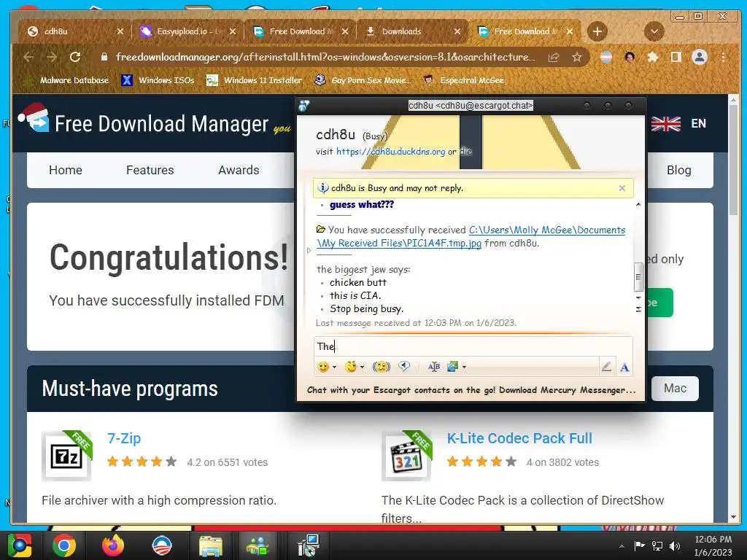Open the Windows ISOs bookmark
The image size is (747, 560).
click(158, 80)
